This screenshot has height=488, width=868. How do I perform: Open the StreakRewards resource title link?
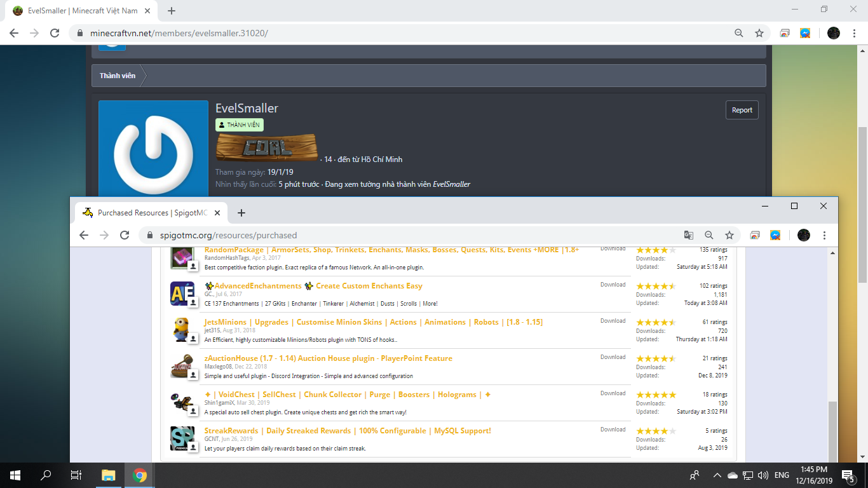(348, 431)
